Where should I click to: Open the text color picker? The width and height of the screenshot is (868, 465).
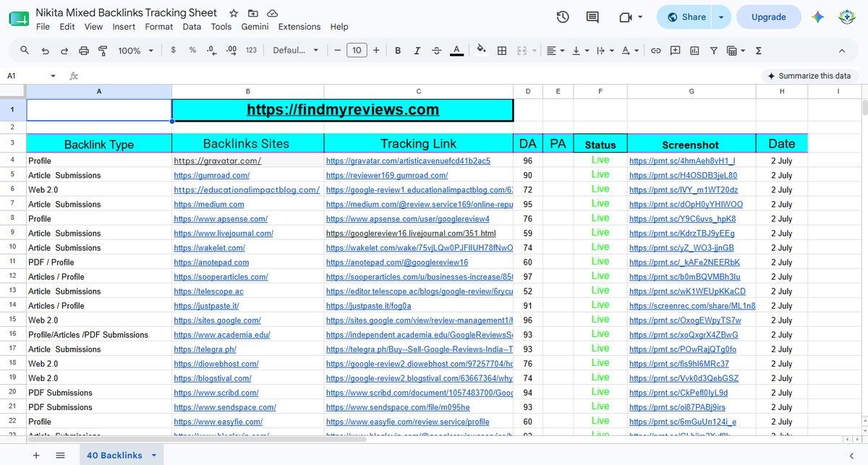tap(456, 51)
